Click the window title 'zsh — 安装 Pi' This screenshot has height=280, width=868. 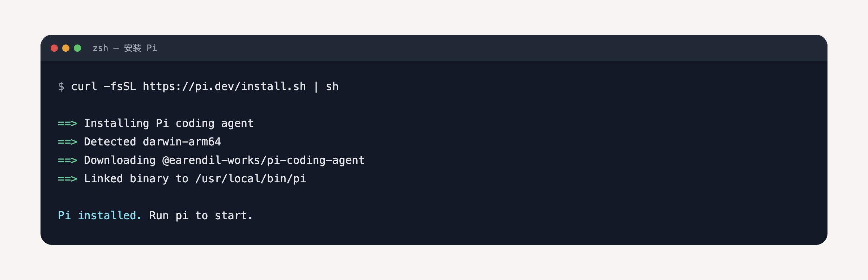pyautogui.click(x=125, y=48)
